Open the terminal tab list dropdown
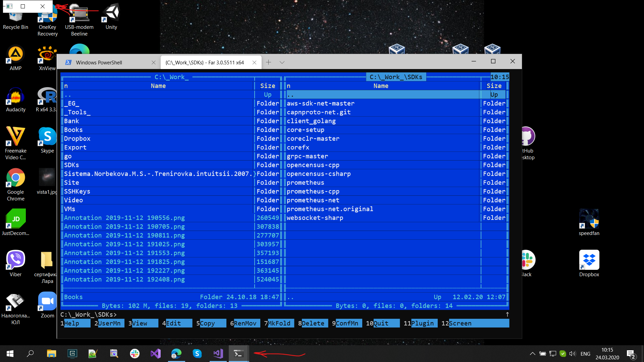 pos(282,62)
